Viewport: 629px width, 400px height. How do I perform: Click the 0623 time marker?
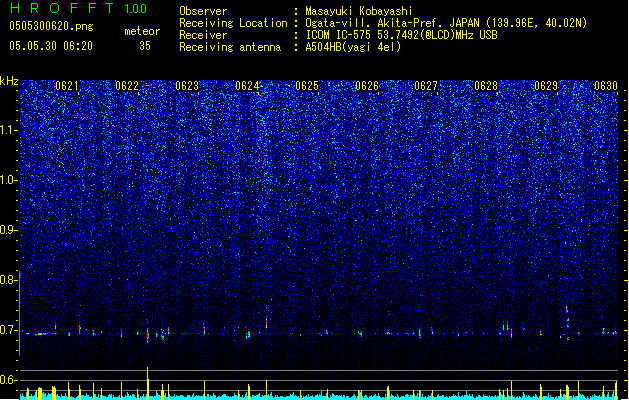tap(187, 86)
